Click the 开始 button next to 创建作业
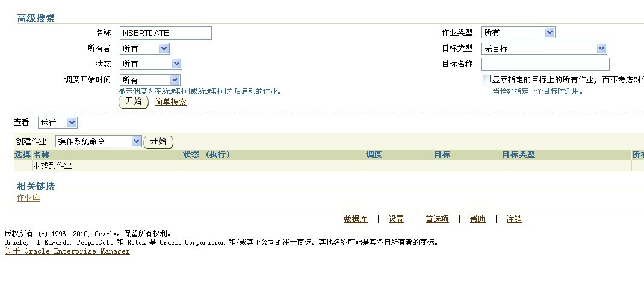 [158, 142]
